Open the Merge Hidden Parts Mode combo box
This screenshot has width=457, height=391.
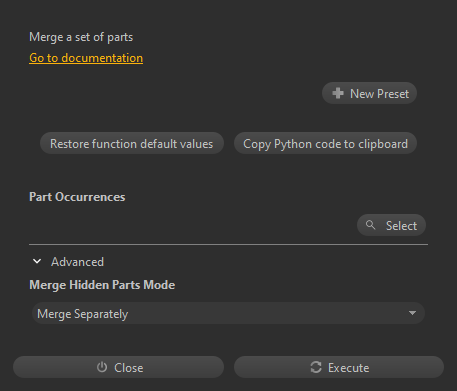click(x=228, y=313)
